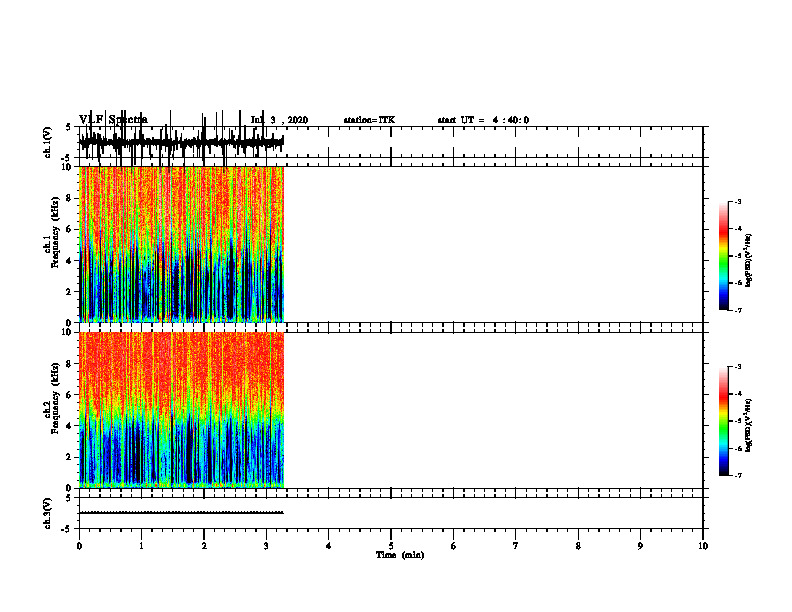Viewport: 792px width, 612px height.
Task: Click the 'start UT = 4:40:0' header text
Action: pyautogui.click(x=483, y=120)
